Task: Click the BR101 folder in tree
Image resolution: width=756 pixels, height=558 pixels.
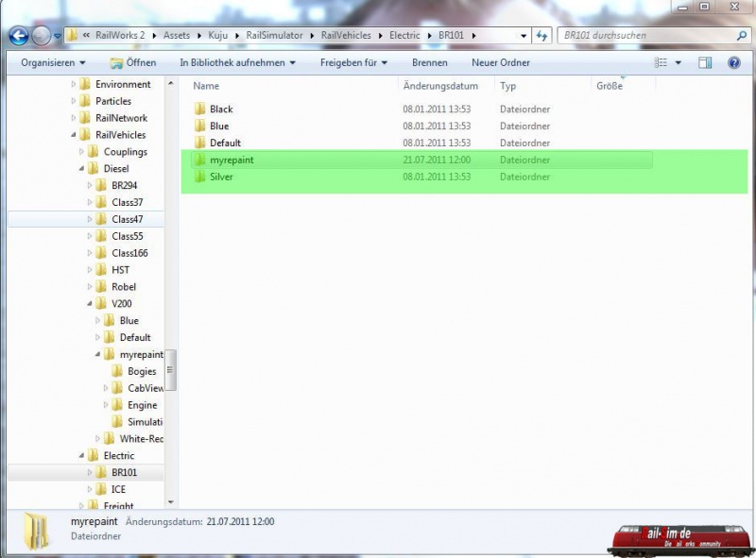Action: (125, 472)
